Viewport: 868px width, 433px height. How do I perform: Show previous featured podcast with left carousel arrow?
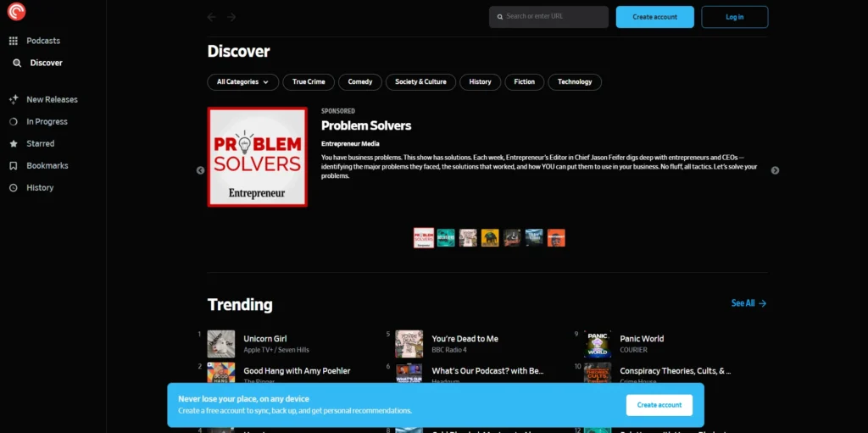(200, 170)
